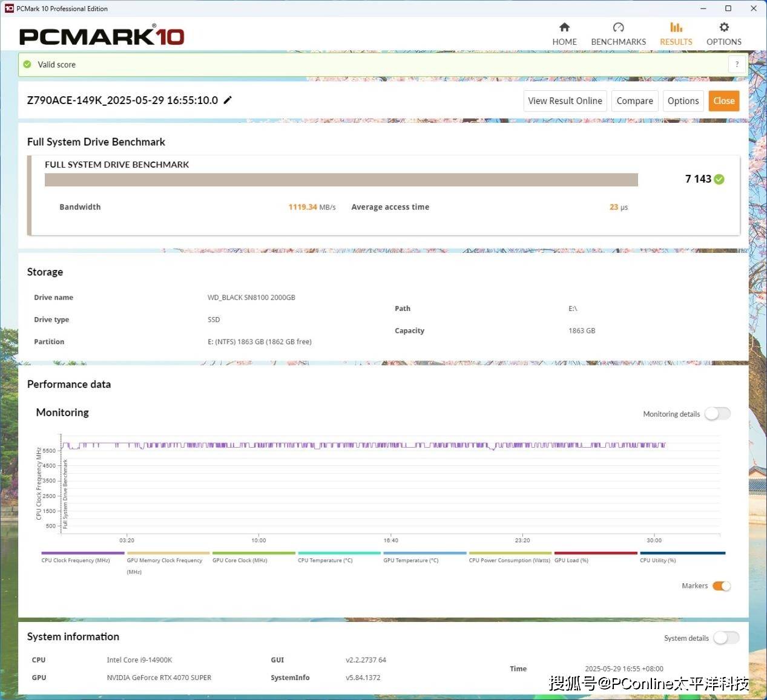Click time value 2025-05-29 16:55 +08:00

[x=624, y=669]
